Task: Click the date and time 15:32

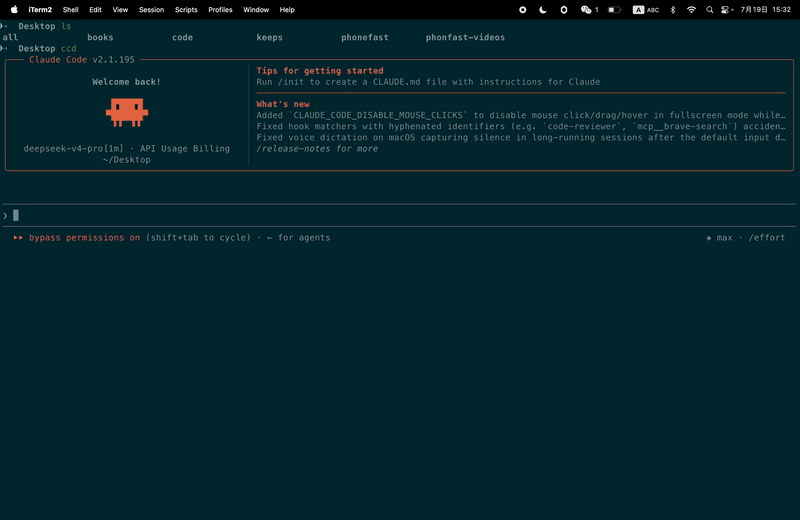Action: coord(765,10)
